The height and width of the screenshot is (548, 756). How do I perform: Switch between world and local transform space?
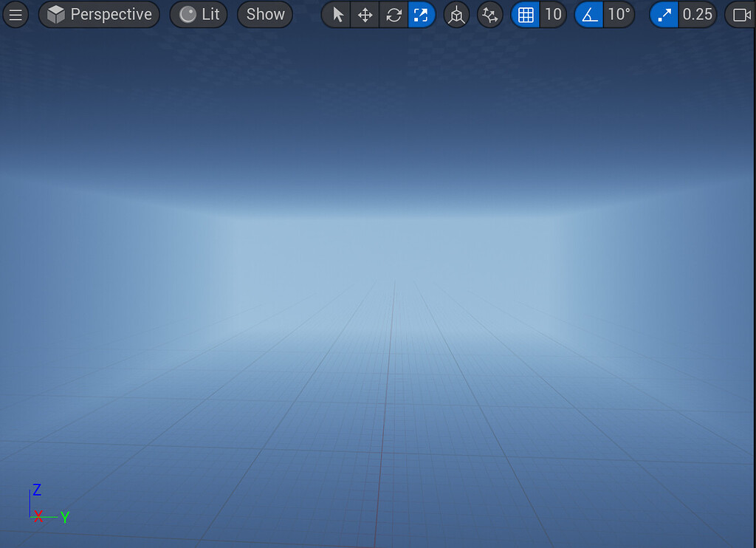pyautogui.click(x=456, y=14)
